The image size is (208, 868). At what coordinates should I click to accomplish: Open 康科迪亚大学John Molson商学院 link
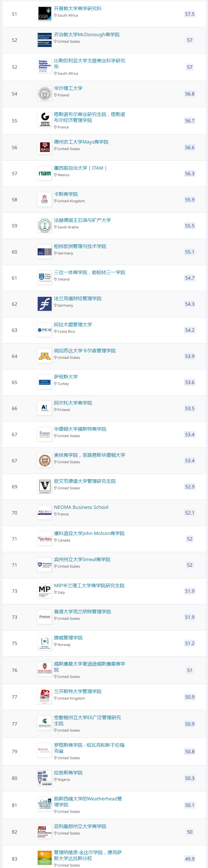pos(89,534)
